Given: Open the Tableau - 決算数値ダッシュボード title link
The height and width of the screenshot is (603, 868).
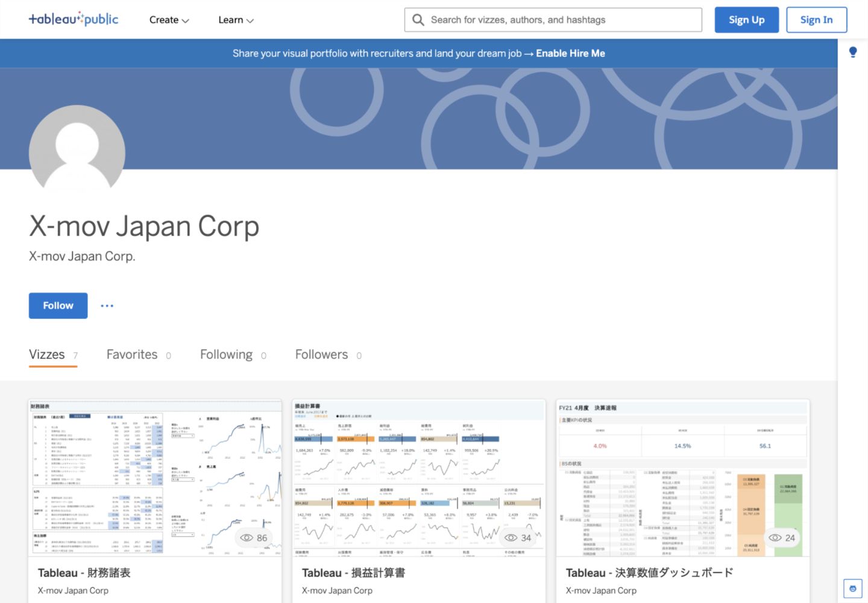Looking at the screenshot, I should click(649, 573).
